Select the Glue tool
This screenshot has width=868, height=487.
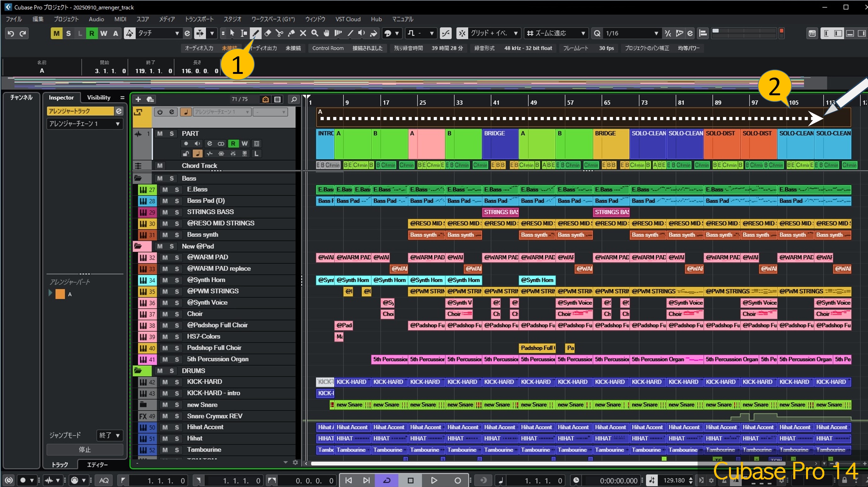[x=291, y=33]
